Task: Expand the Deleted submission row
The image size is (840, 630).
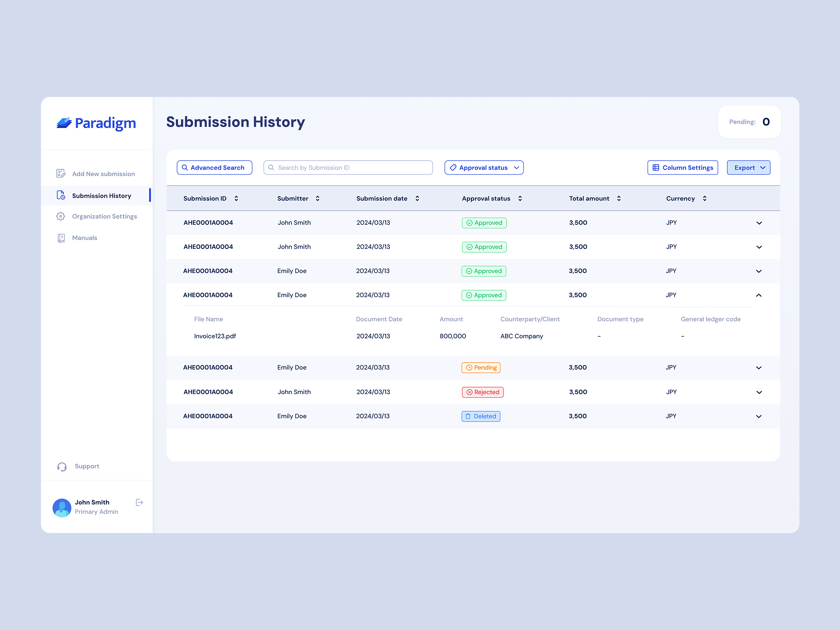Action: click(758, 416)
